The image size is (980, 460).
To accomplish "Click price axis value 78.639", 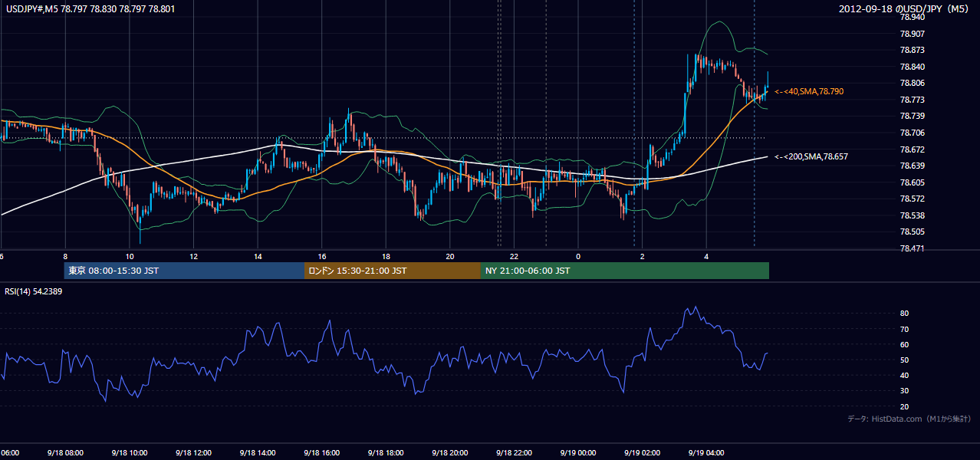I will pyautogui.click(x=911, y=166).
